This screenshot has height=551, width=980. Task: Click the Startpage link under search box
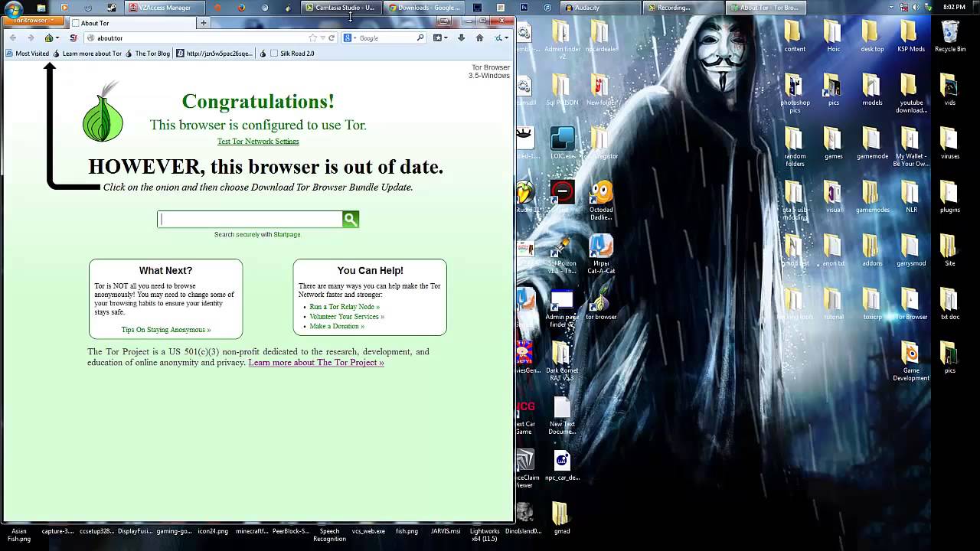(x=287, y=235)
